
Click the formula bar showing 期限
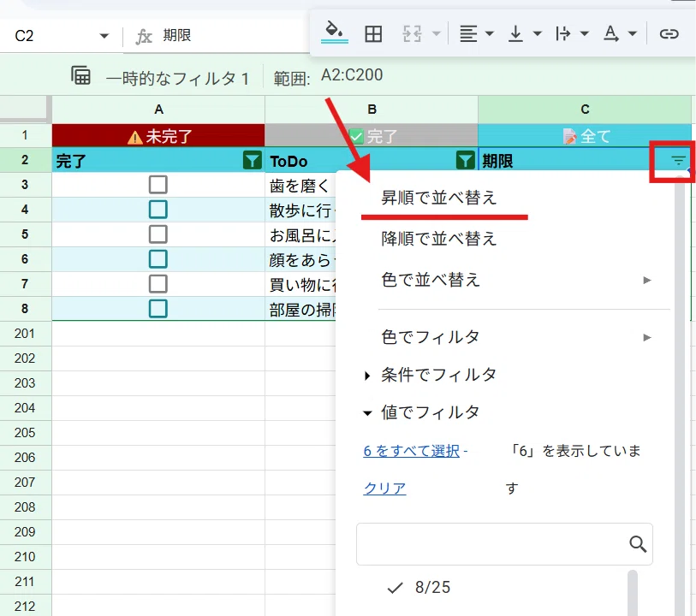[176, 35]
